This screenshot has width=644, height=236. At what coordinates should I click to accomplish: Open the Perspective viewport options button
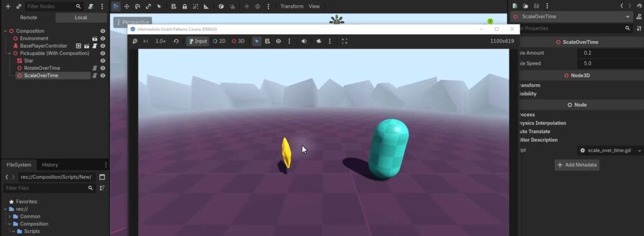coord(133,22)
